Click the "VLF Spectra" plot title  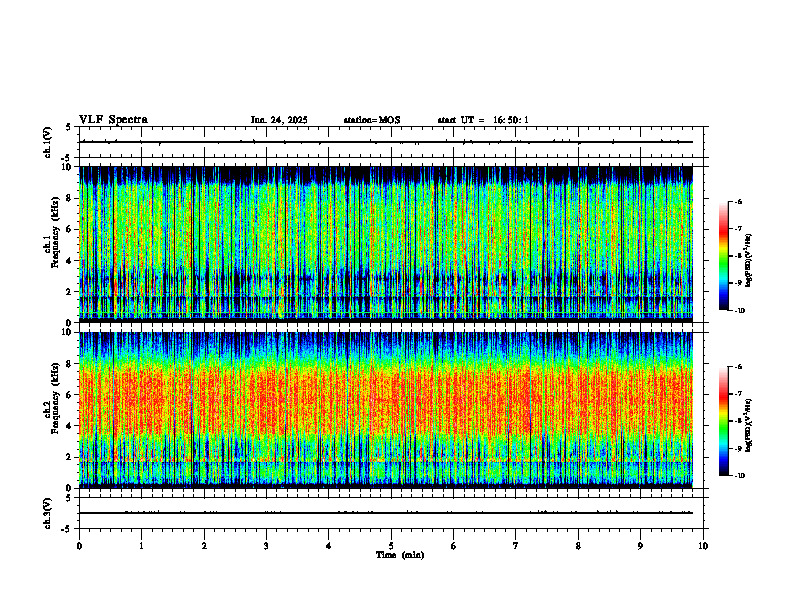coord(113,120)
